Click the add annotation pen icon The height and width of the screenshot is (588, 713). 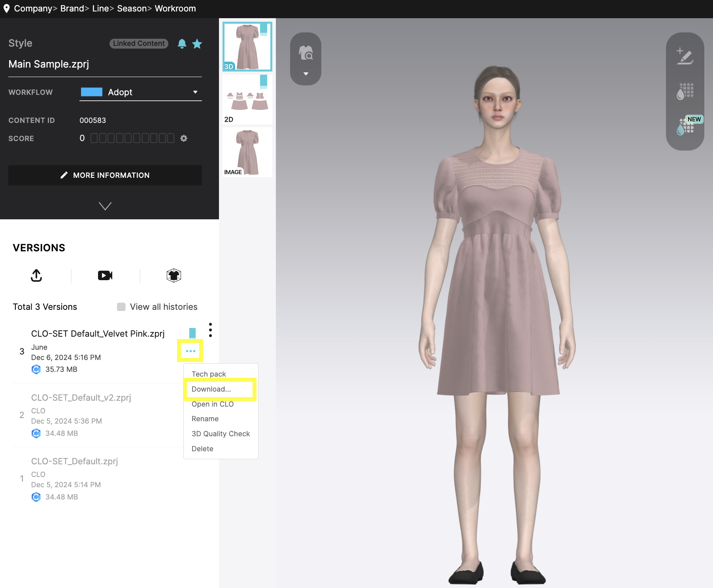point(685,57)
